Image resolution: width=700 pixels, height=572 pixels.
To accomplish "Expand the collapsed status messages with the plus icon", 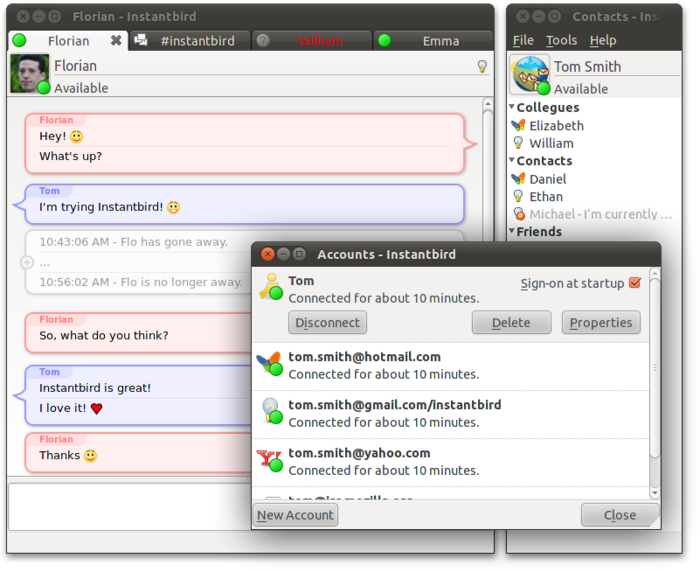I will coord(27,262).
